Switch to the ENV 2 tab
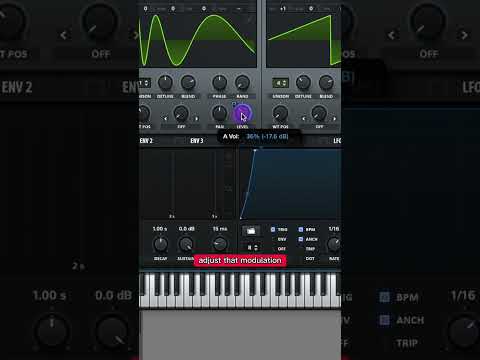 coord(146,141)
